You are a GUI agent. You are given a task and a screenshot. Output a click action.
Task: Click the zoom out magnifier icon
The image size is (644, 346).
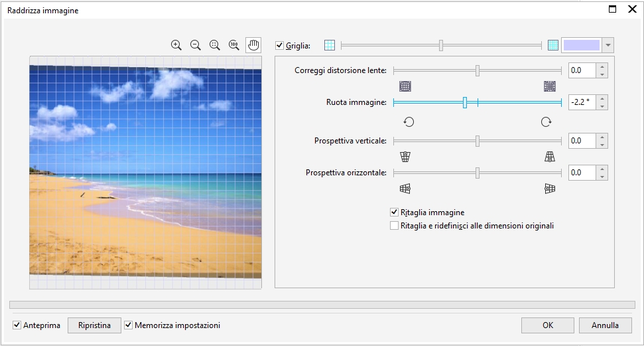(195, 45)
